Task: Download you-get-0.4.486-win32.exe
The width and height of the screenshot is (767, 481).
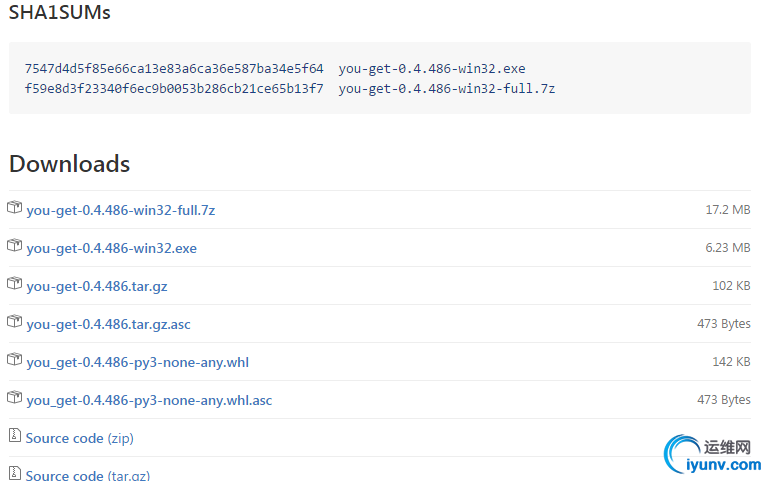Action: pyautogui.click(x=111, y=248)
